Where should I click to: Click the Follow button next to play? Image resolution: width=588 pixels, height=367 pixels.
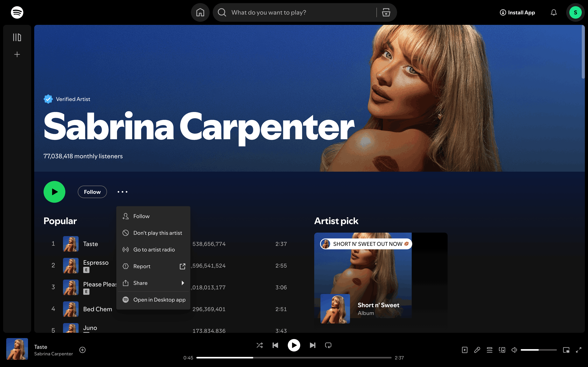[x=92, y=192]
